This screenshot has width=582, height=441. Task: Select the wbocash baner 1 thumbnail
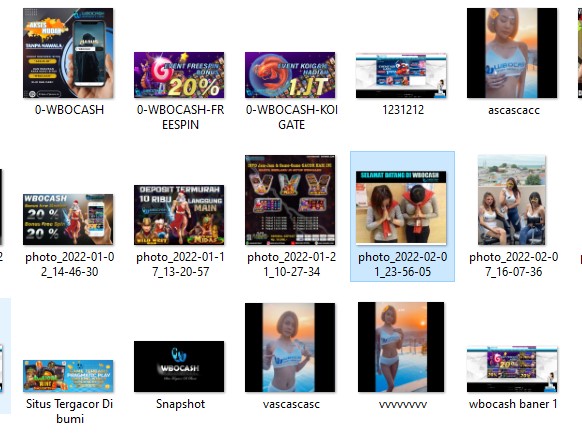coord(512,369)
